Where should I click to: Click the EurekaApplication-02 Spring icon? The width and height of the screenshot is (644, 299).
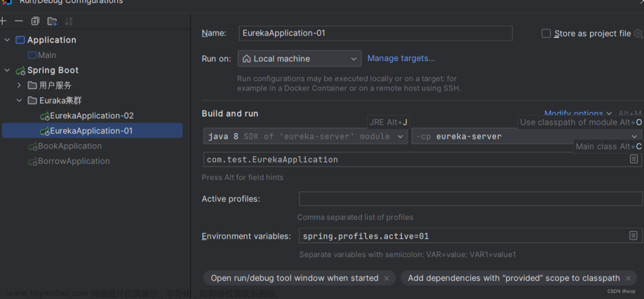point(45,116)
